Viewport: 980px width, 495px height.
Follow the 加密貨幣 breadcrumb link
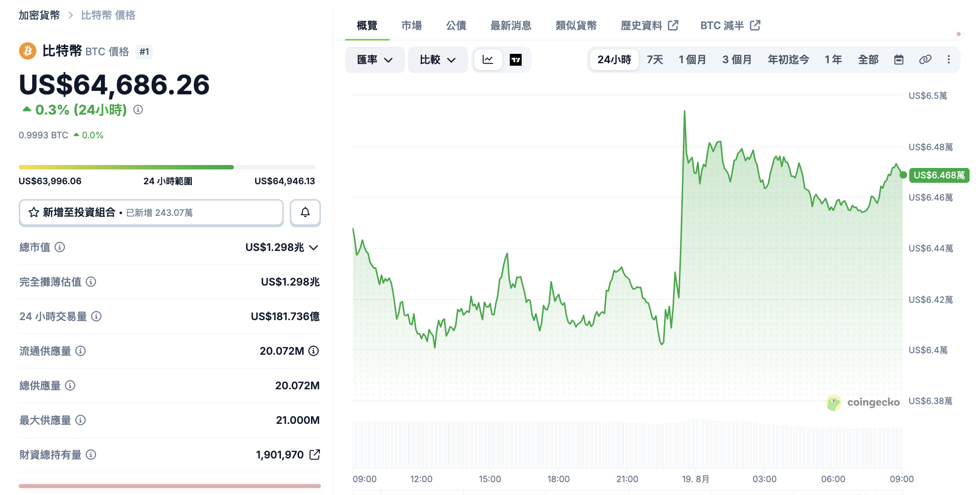pyautogui.click(x=39, y=15)
